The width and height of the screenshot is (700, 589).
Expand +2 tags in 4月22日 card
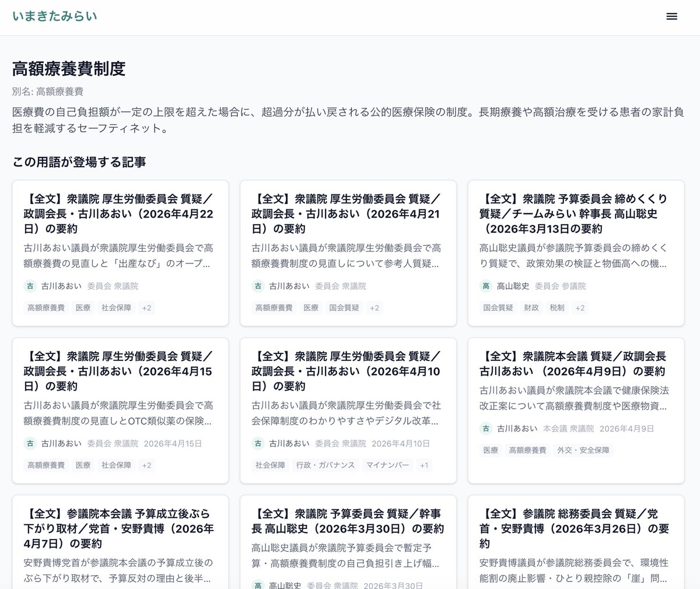tap(146, 307)
